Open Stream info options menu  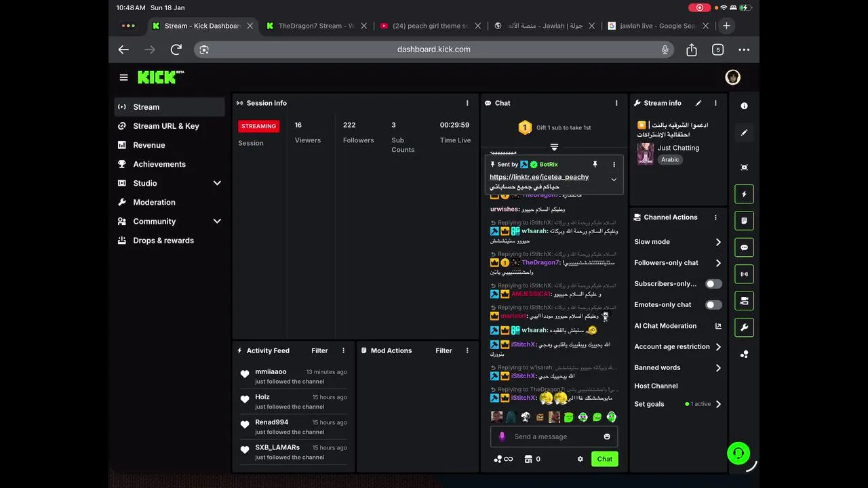click(715, 103)
